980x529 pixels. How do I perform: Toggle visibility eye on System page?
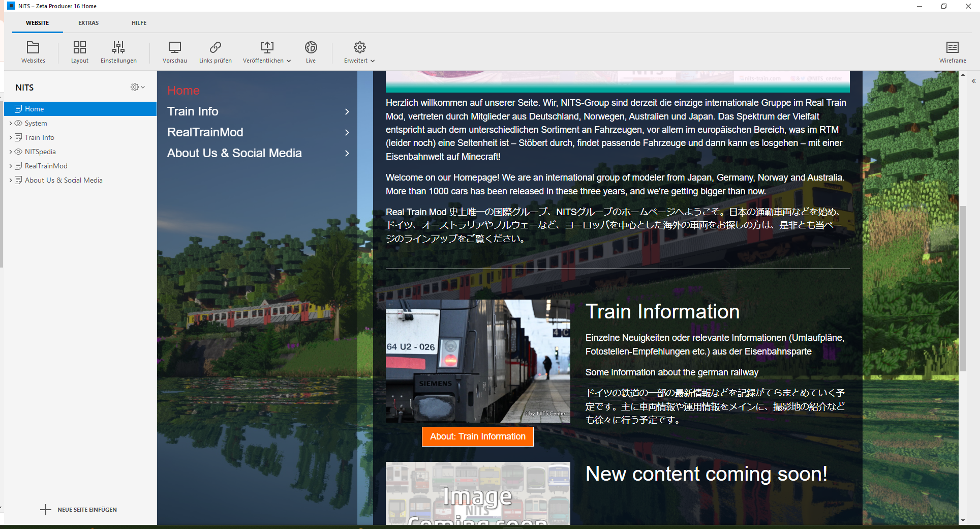coord(18,123)
